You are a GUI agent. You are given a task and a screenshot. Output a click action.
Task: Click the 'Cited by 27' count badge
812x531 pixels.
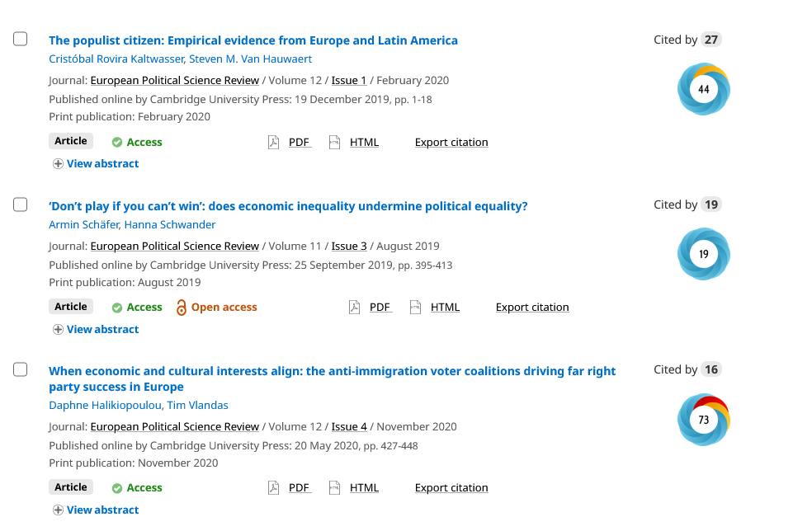710,40
